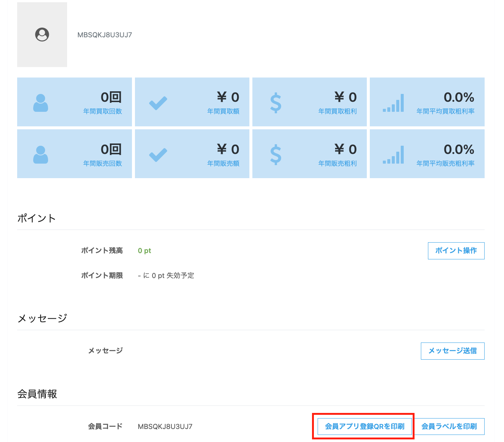The image size is (504, 442).
Task: Click the ポイント残高 label
Action: [102, 250]
